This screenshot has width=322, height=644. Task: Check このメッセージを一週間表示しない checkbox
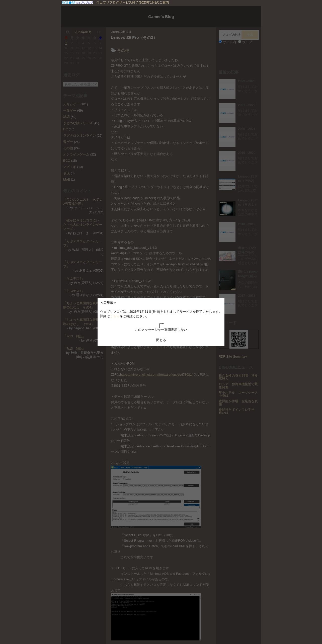pos(162,326)
